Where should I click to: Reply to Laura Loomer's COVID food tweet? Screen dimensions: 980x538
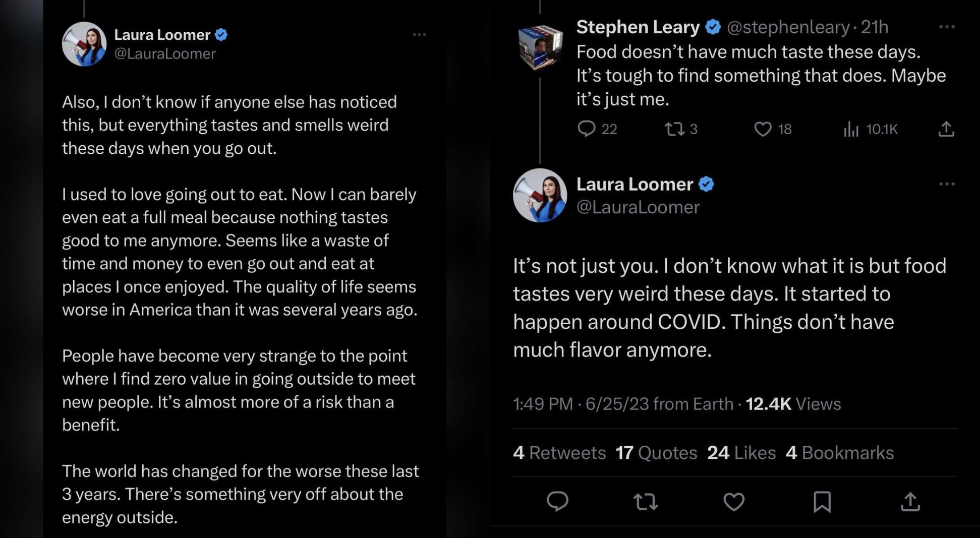click(x=557, y=501)
